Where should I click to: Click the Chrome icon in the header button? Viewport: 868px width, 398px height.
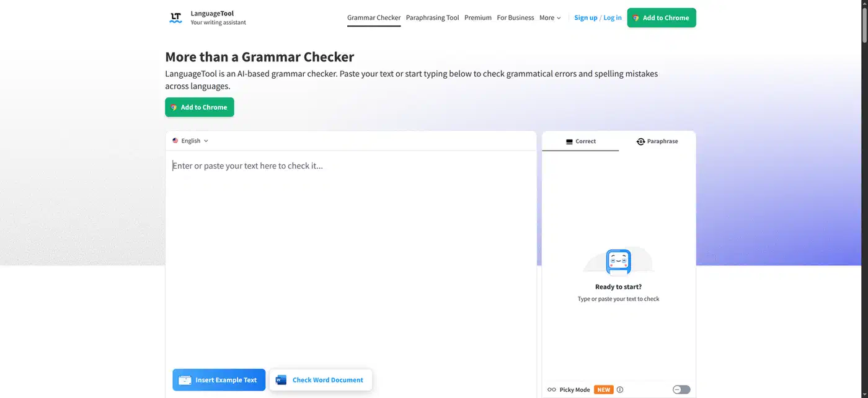(x=636, y=18)
